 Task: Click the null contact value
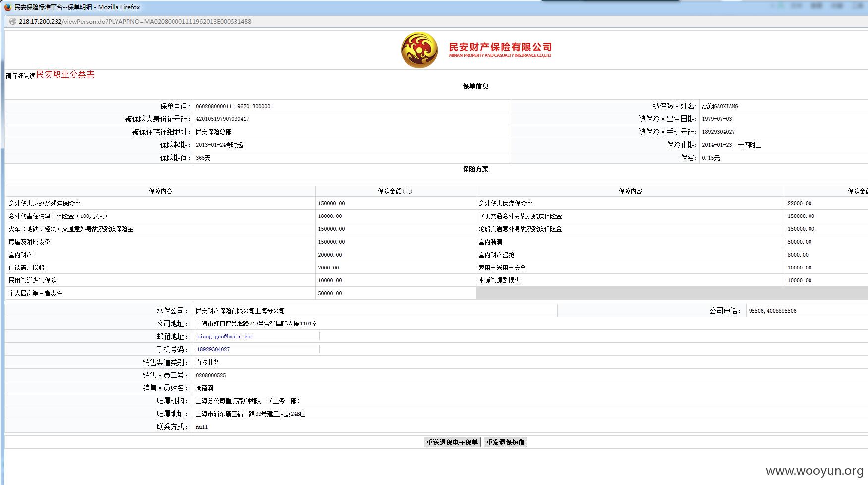point(202,427)
